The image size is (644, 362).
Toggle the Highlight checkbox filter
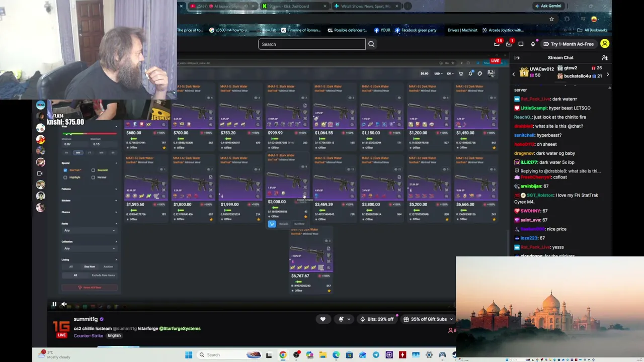coord(65,177)
